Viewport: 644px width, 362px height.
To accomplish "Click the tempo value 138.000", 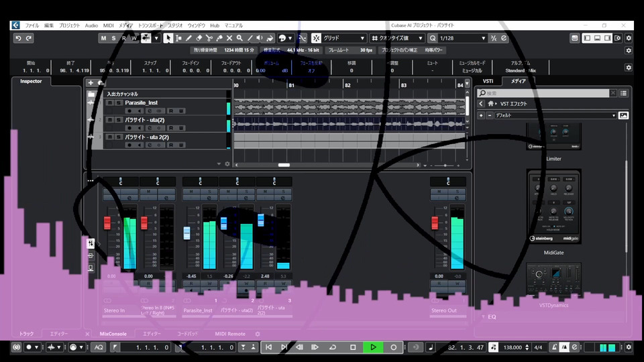I will click(513, 347).
